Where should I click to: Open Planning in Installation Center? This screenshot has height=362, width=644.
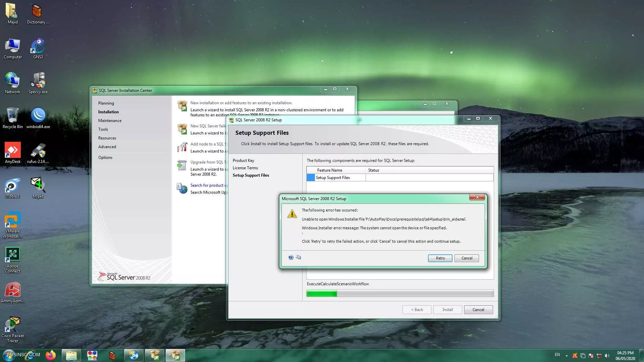tap(106, 103)
